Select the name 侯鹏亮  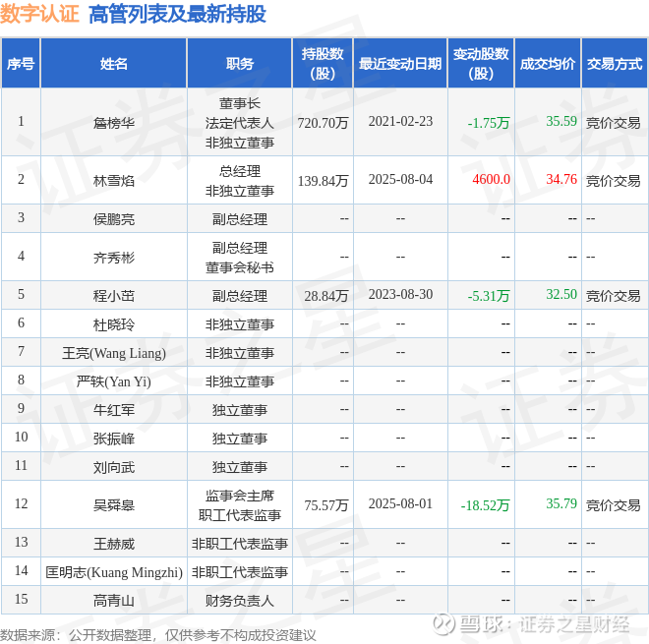[114, 219]
